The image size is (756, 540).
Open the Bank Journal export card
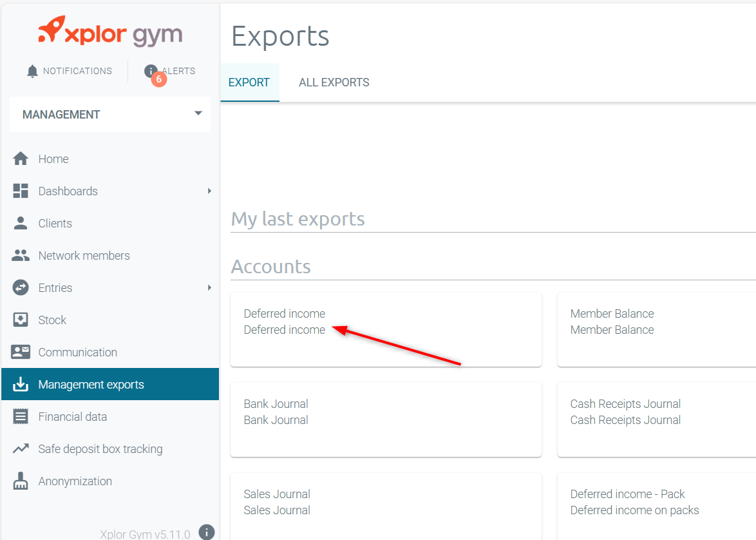[386, 420]
